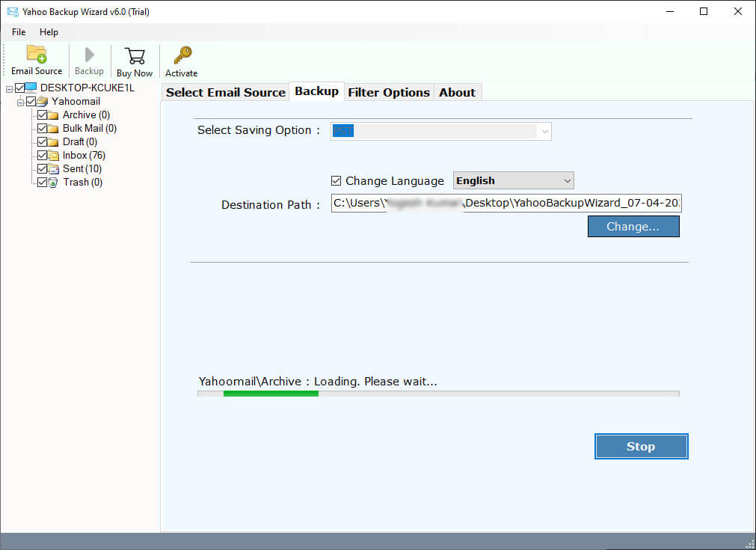Click the Stop button
Image resolution: width=756 pixels, height=550 pixels.
(641, 446)
